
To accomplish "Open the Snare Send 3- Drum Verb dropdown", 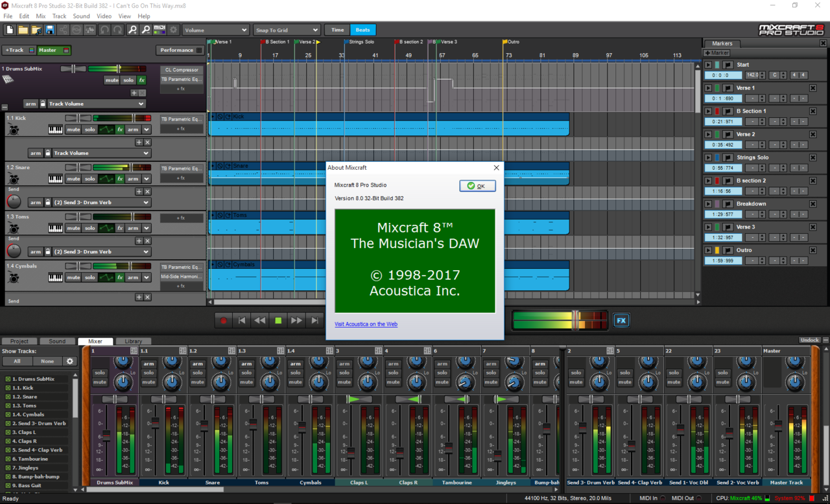I will 102,202.
